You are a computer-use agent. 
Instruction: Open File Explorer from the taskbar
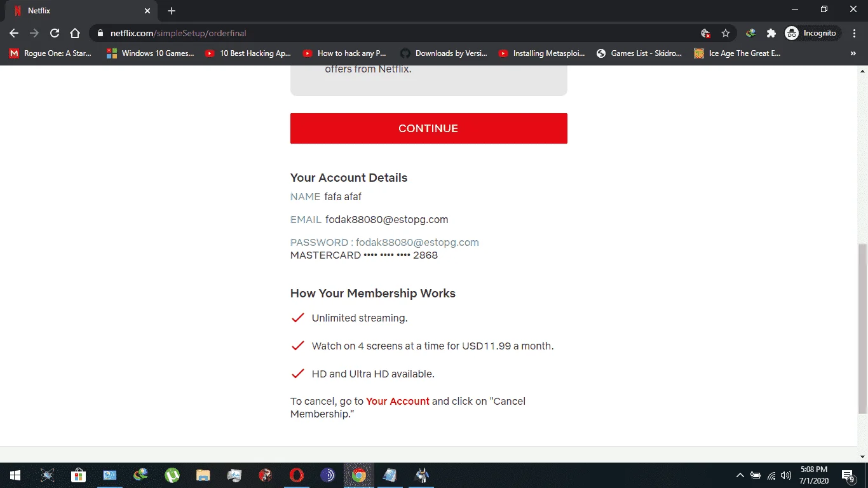click(203, 475)
